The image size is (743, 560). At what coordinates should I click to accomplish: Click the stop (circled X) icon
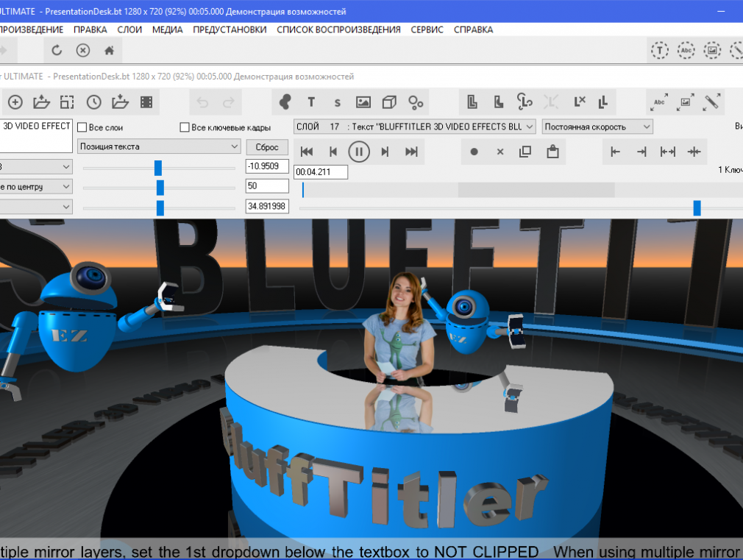coord(83,50)
